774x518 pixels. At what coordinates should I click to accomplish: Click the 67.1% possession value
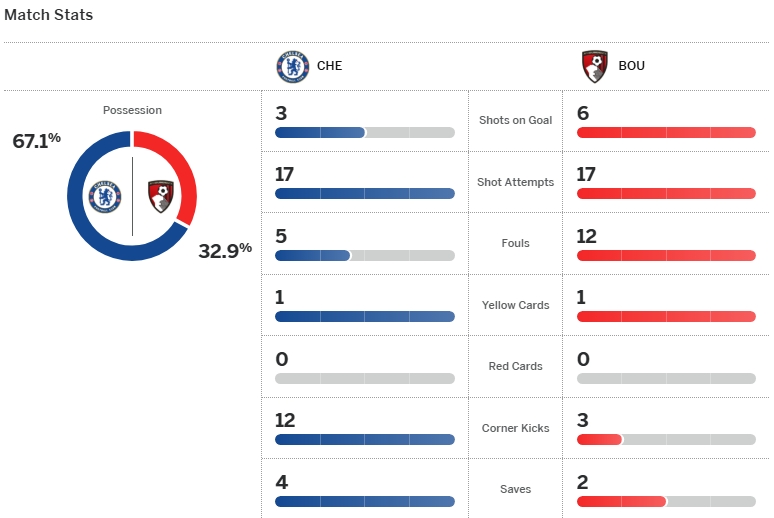[36, 141]
